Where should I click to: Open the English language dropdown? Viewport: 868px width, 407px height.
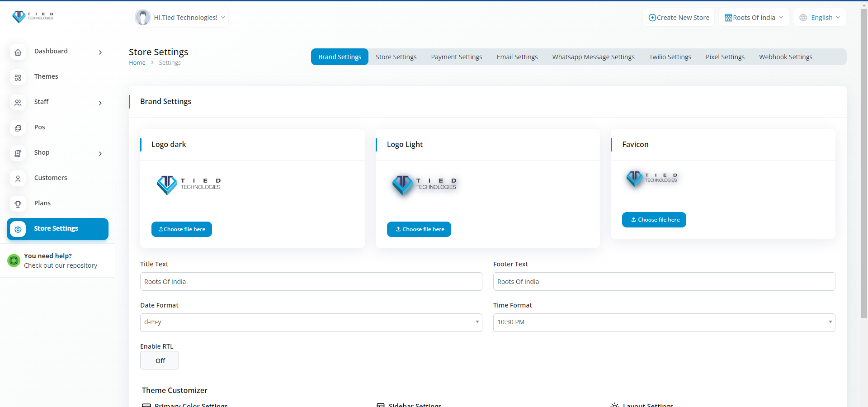tap(820, 18)
